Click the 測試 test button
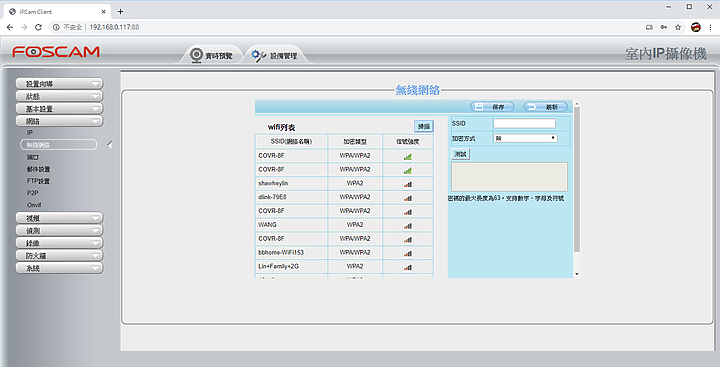This screenshot has width=720, height=367. coord(461,154)
